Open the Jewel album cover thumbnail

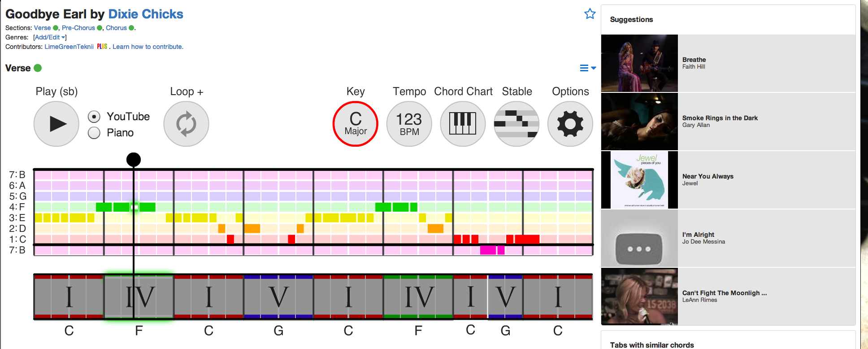639,180
